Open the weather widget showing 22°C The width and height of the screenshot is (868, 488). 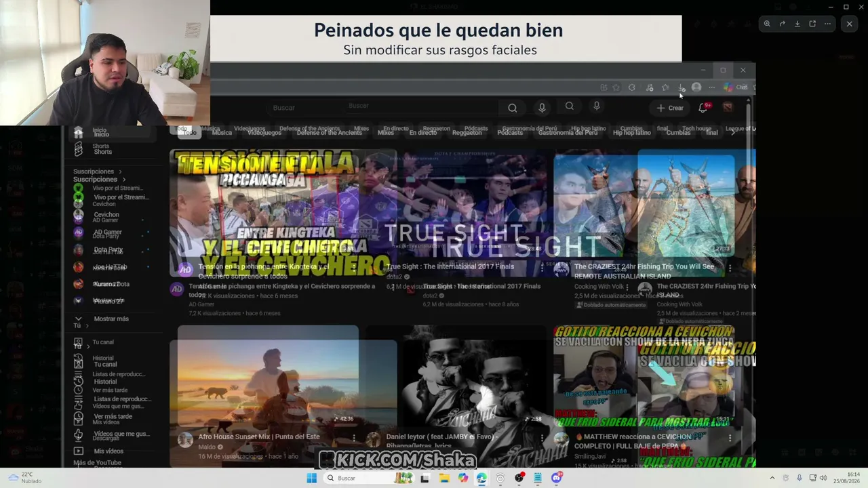point(24,478)
